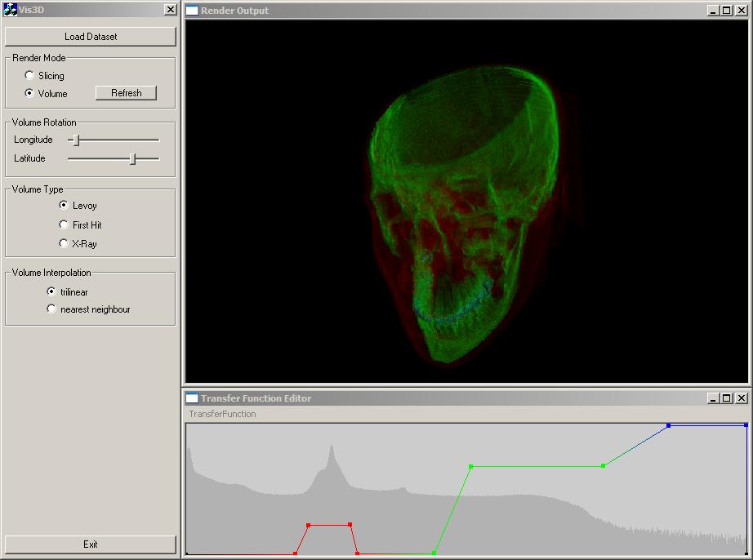The image size is (753, 560).
Task: Select the Volume render mode
Action: click(x=29, y=93)
